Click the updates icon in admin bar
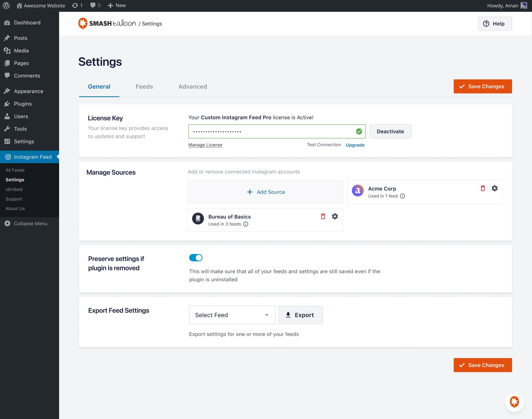This screenshot has width=532, height=419. [x=77, y=5]
